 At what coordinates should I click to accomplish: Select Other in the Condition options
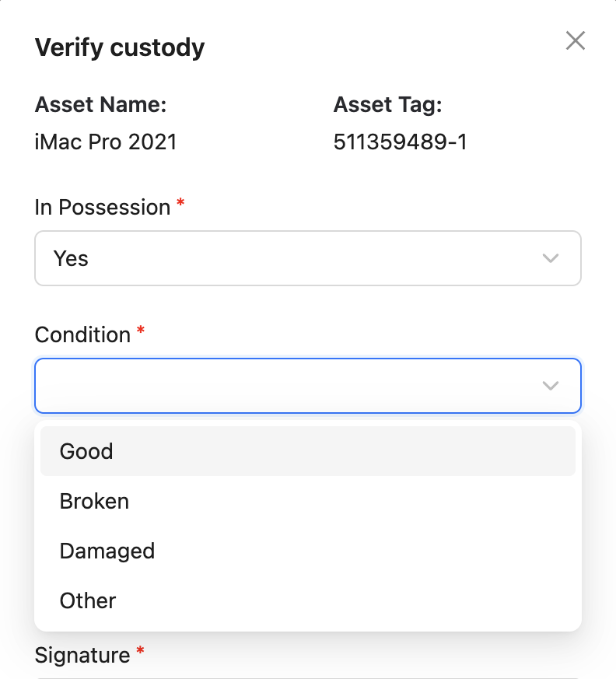[x=308, y=600]
